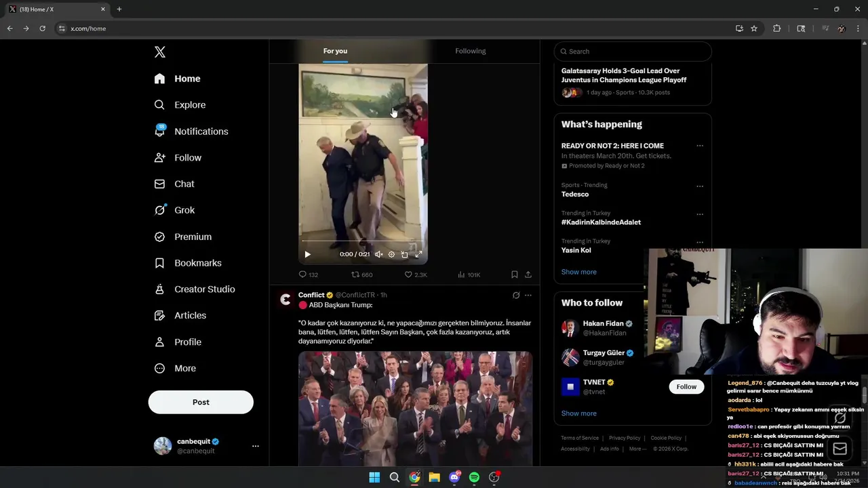Click Show more under What's happening

click(x=579, y=272)
